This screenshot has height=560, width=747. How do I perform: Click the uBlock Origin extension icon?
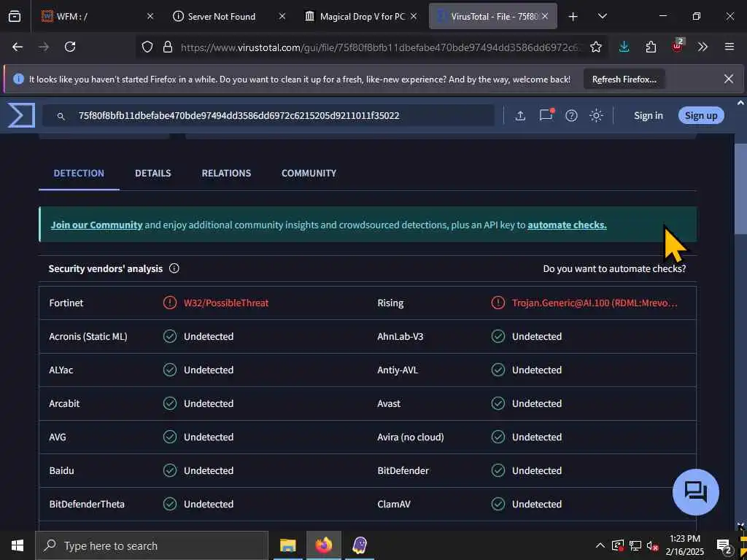pyautogui.click(x=678, y=46)
